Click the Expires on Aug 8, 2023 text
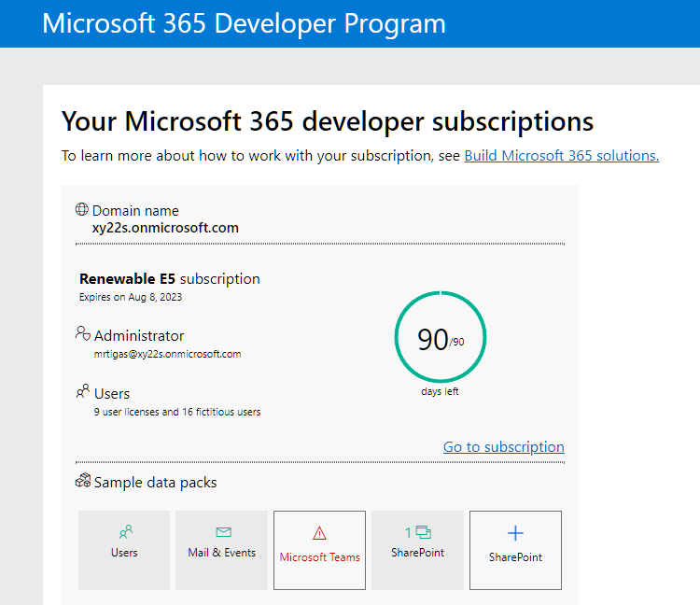The height and width of the screenshot is (605, 700). [x=131, y=298]
